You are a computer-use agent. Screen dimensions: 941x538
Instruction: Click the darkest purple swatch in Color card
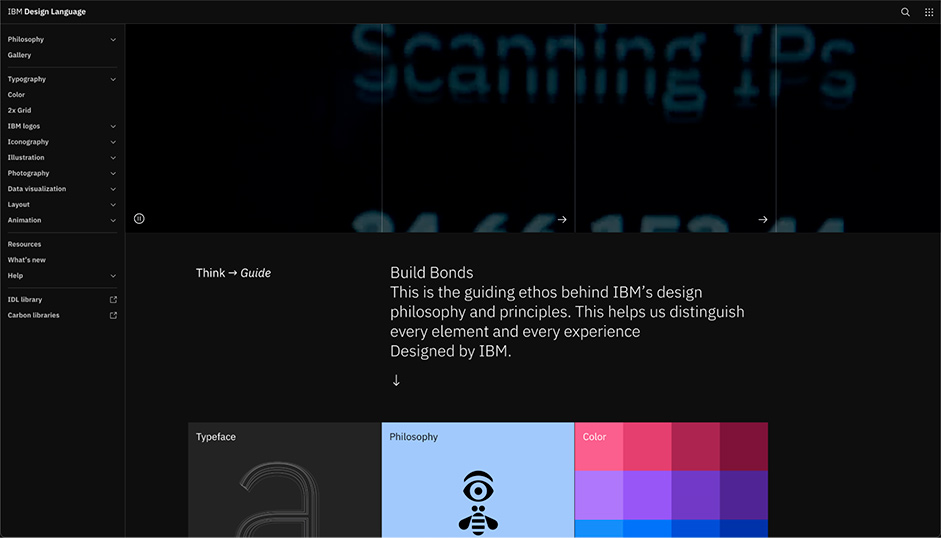tap(744, 495)
